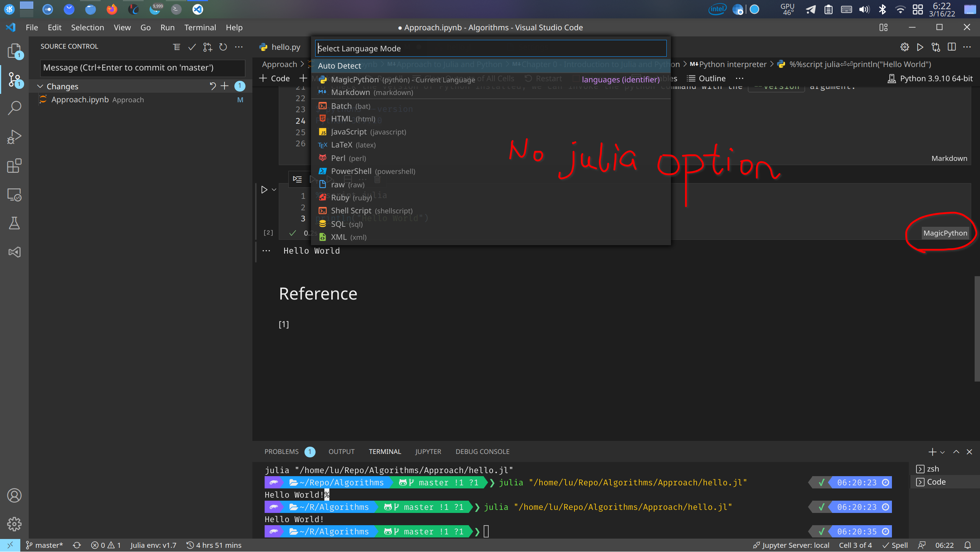Stage all changes with plus icon
Viewport: 980px width, 552px height.
[x=224, y=86]
